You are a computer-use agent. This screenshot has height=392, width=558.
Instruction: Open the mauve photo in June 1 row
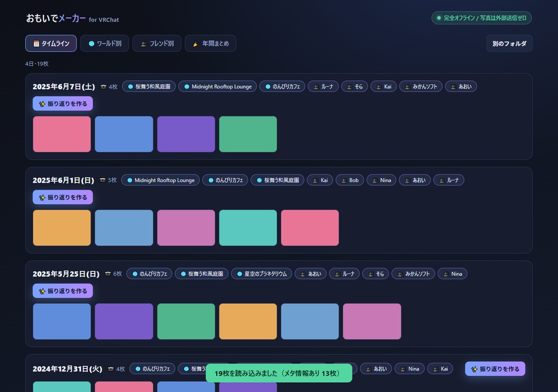pyautogui.click(x=186, y=228)
